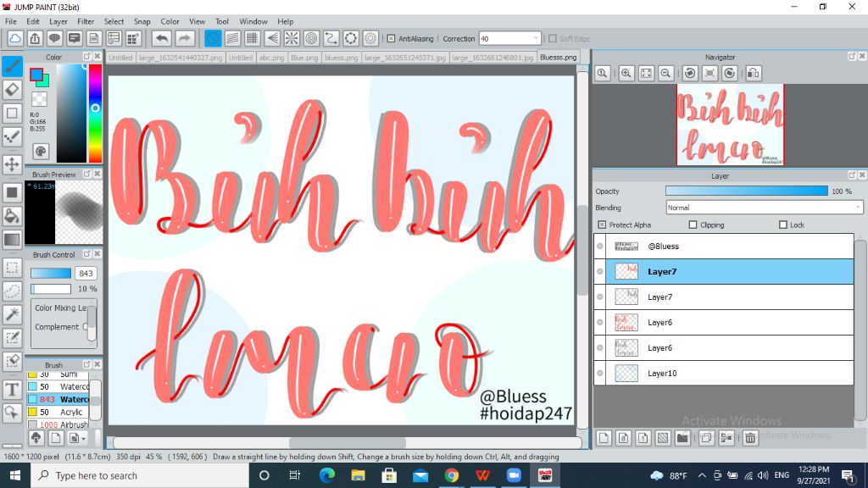The image size is (868, 488).
Task: Delete layer with trash icon
Action: [750, 438]
